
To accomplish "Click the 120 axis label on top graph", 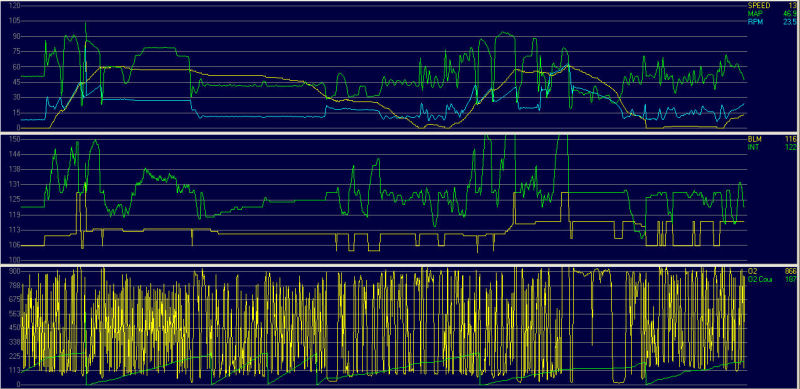I will (x=15, y=5).
